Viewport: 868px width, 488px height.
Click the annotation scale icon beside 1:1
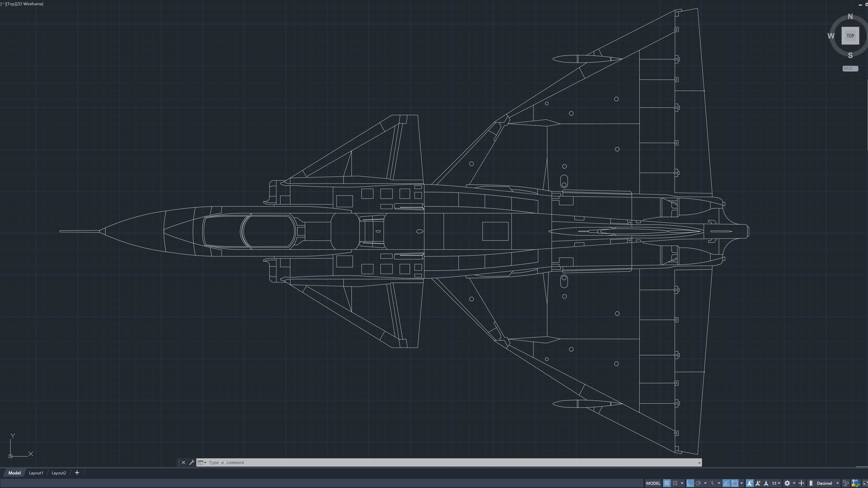pyautogui.click(x=766, y=483)
